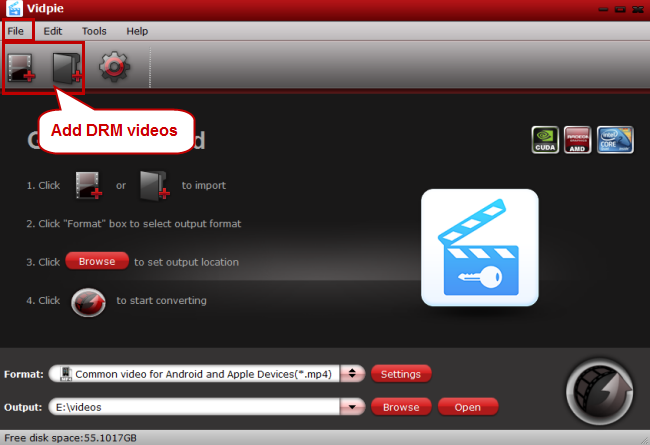Click the Vidpie logo in title bar
Viewport: 650px width, 445px height.
(x=14, y=8)
